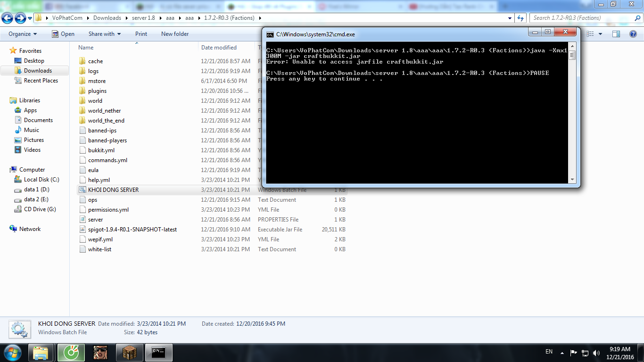Click the cmd scrollbar up arrow
The height and width of the screenshot is (362, 644).
(572, 46)
